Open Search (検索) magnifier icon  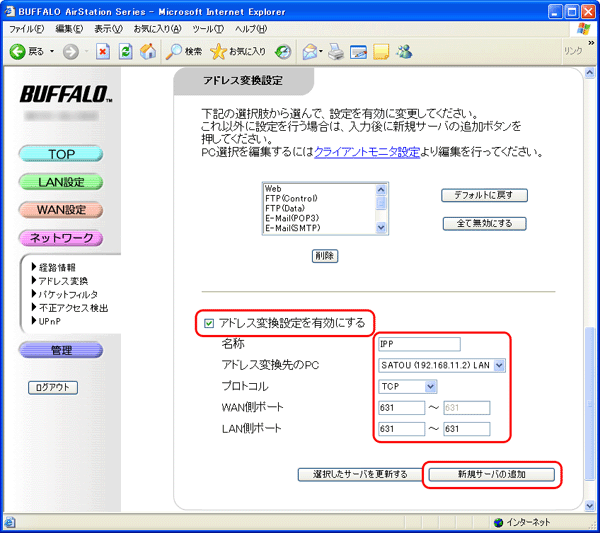pos(174,51)
